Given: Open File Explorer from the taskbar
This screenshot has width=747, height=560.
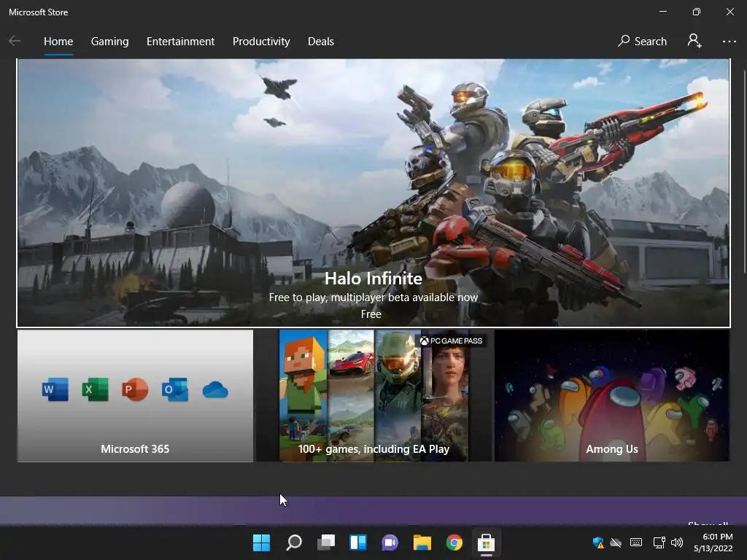Looking at the screenshot, I should [422, 542].
